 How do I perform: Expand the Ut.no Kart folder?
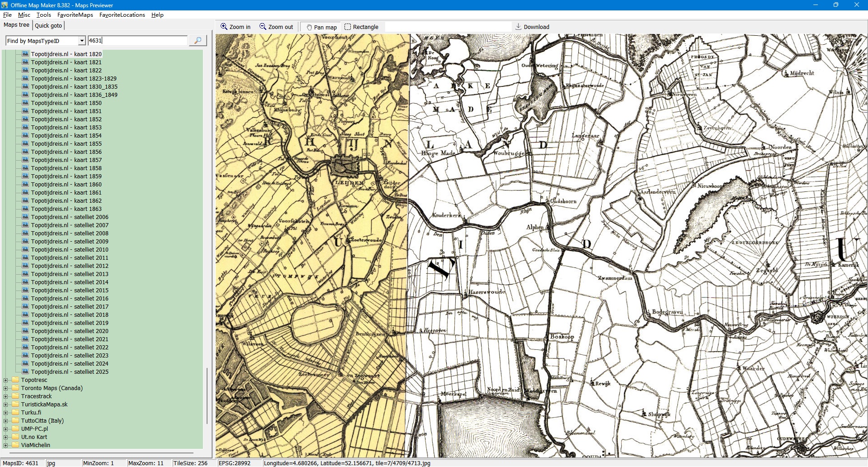click(6, 437)
